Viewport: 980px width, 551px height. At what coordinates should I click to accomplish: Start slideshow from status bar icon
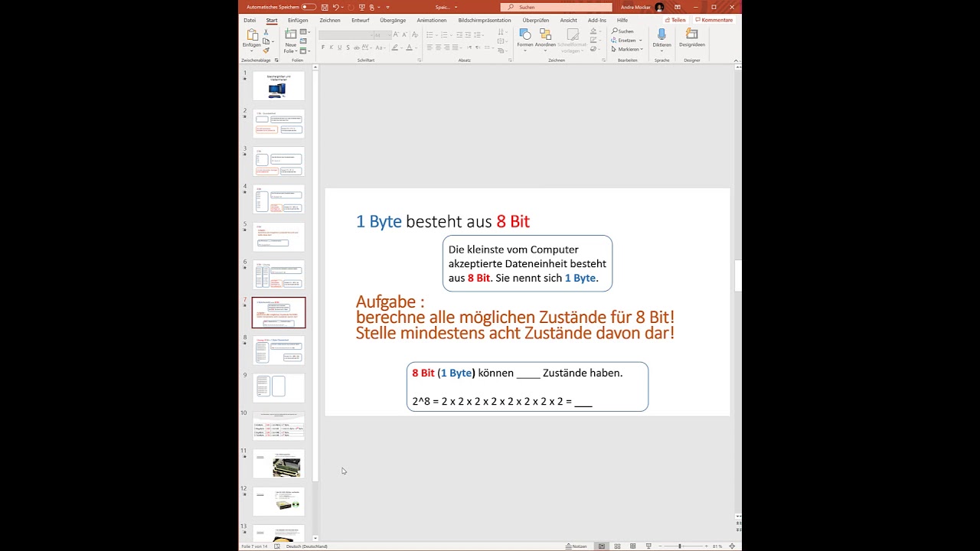648,546
